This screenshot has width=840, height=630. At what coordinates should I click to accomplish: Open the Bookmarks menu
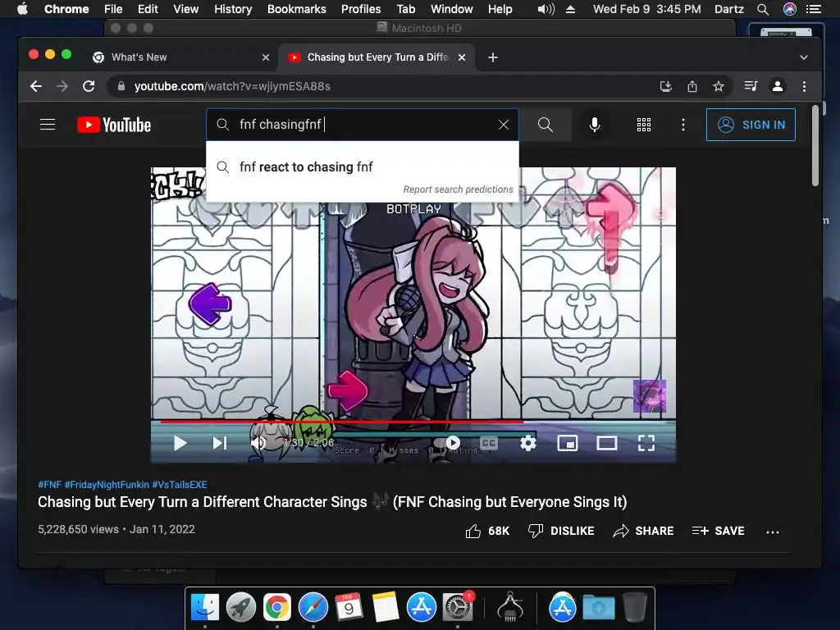point(297,9)
